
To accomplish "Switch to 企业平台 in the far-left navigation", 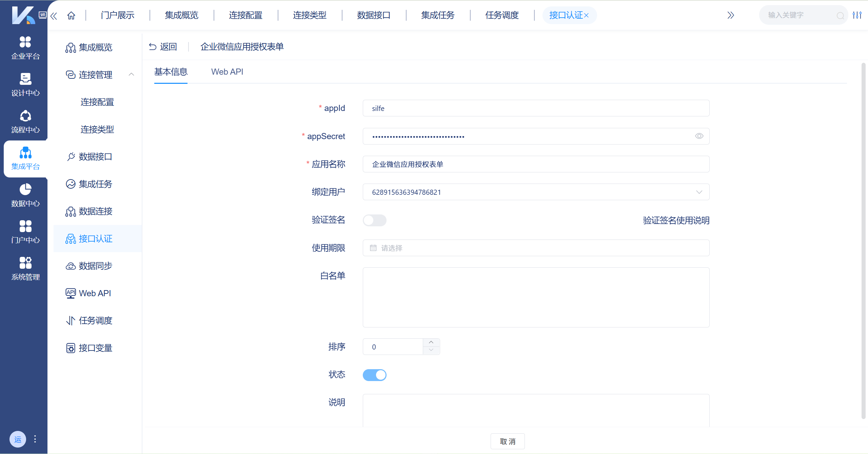I will pyautogui.click(x=25, y=48).
